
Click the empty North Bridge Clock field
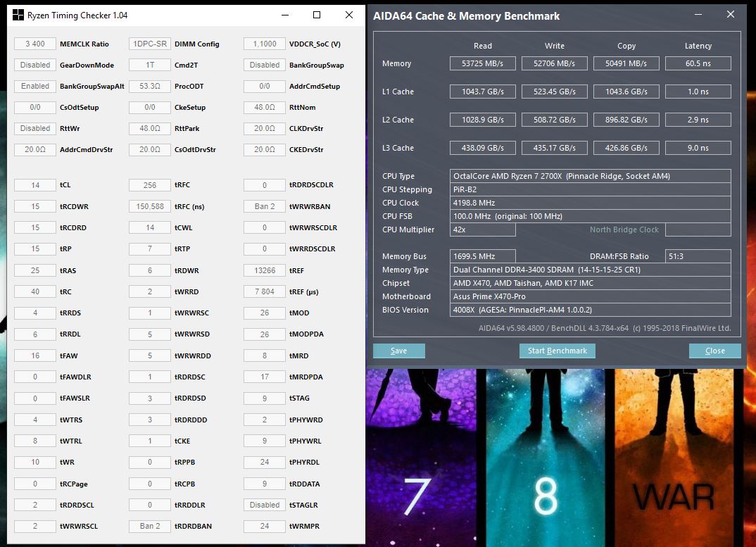click(698, 230)
